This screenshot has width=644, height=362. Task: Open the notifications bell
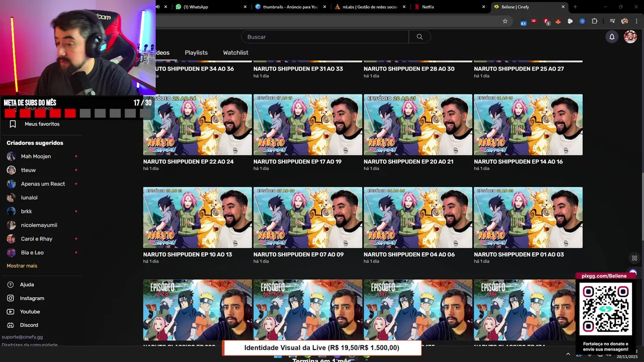tap(612, 37)
